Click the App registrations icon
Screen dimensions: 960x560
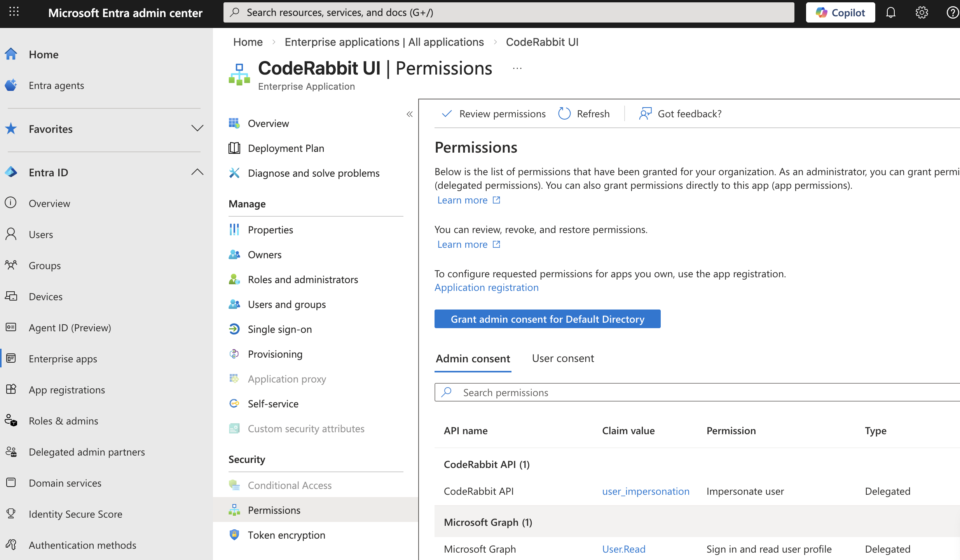pos(11,390)
